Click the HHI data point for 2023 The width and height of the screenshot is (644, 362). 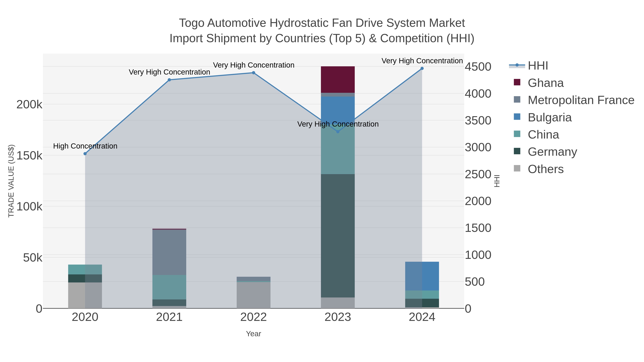338,132
